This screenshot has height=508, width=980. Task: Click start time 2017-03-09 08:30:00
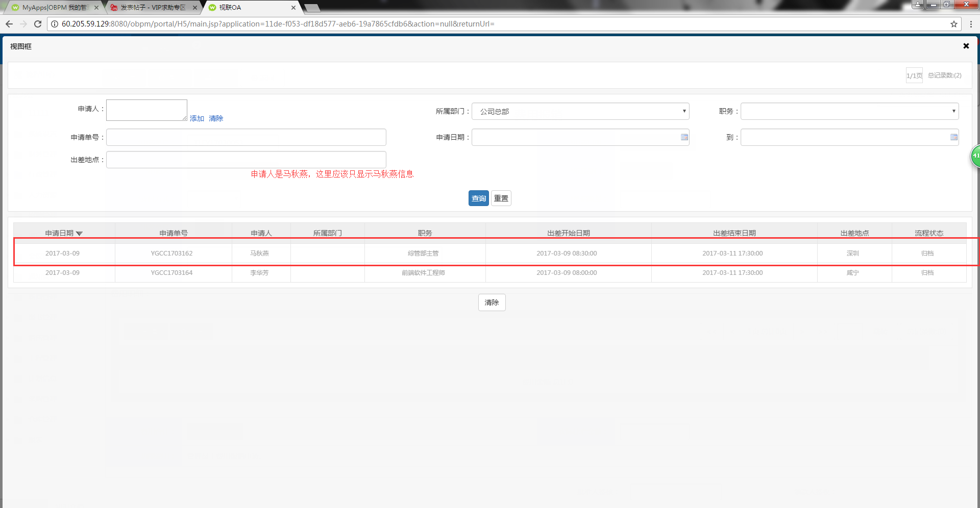pyautogui.click(x=567, y=253)
